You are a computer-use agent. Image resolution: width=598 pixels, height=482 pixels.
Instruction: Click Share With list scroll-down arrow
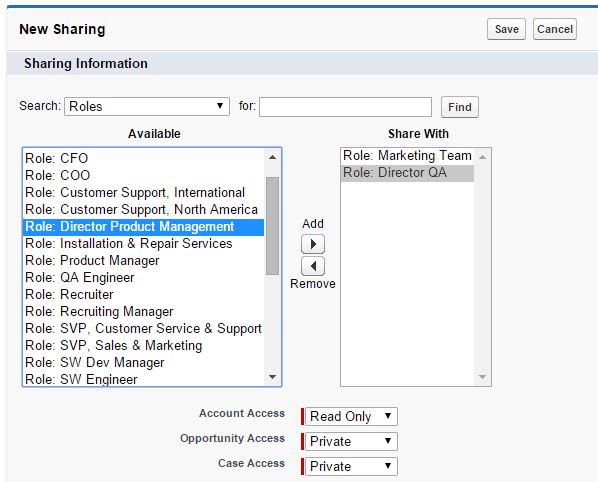tap(482, 377)
